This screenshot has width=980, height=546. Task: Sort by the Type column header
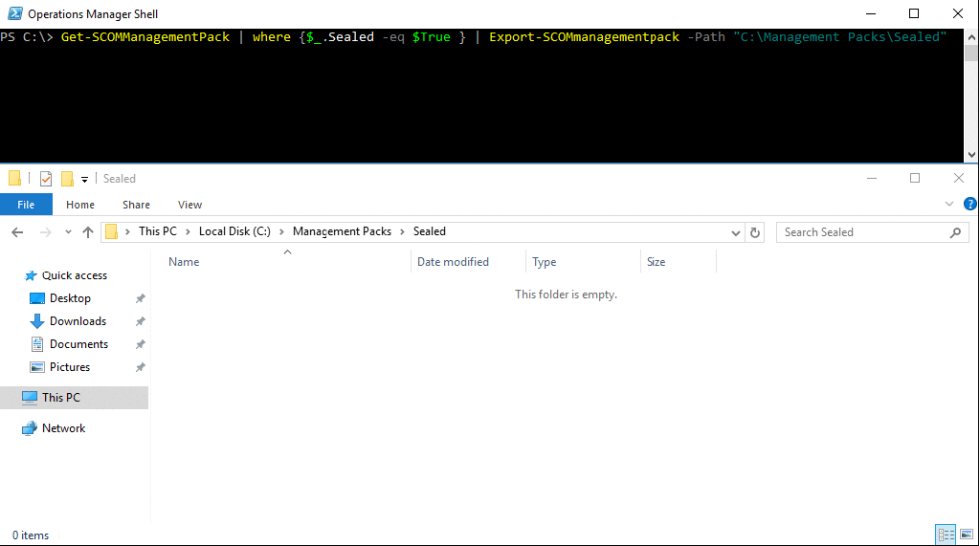[545, 262]
